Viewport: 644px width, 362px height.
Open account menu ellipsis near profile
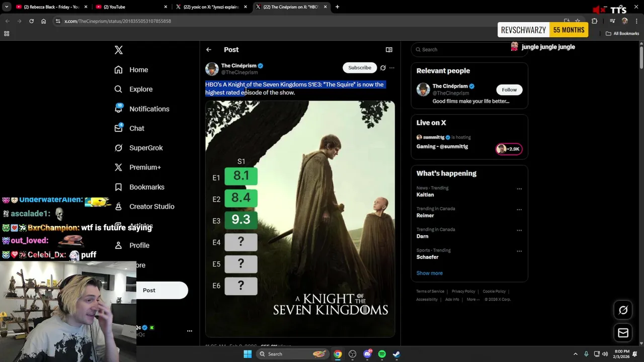(190, 331)
